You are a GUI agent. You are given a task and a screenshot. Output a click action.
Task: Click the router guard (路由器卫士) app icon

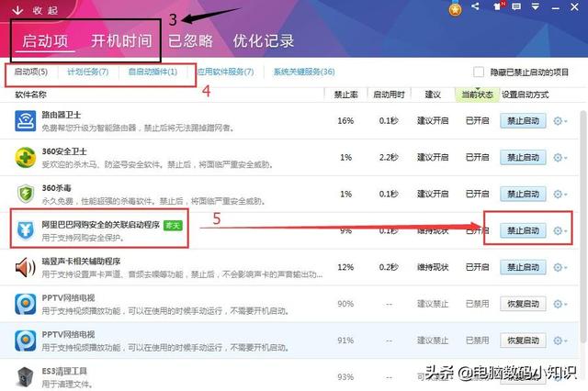pos(25,121)
